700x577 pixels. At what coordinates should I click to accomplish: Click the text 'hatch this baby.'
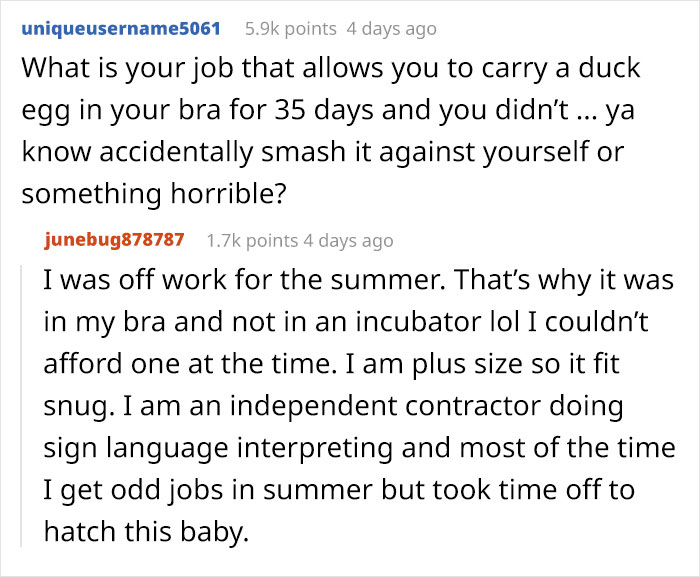click(146, 532)
